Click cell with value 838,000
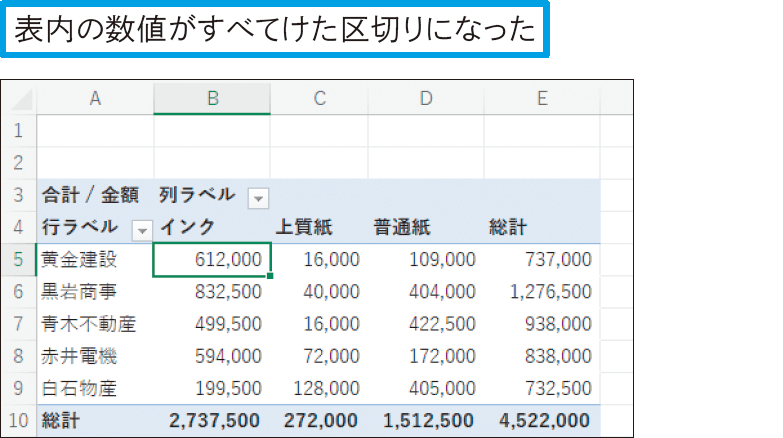The width and height of the screenshot is (783, 438). click(x=542, y=356)
